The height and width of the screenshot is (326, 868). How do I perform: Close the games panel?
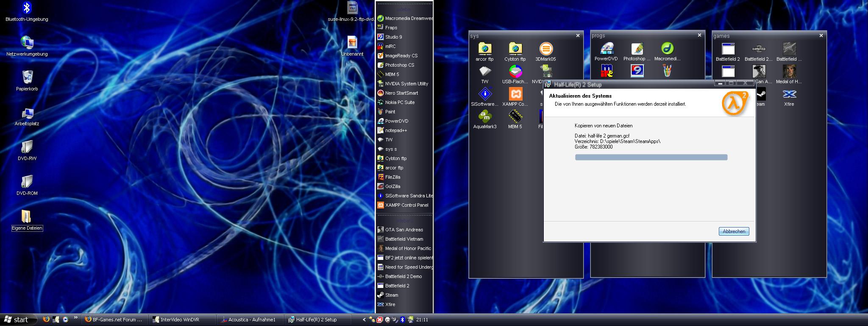(821, 36)
